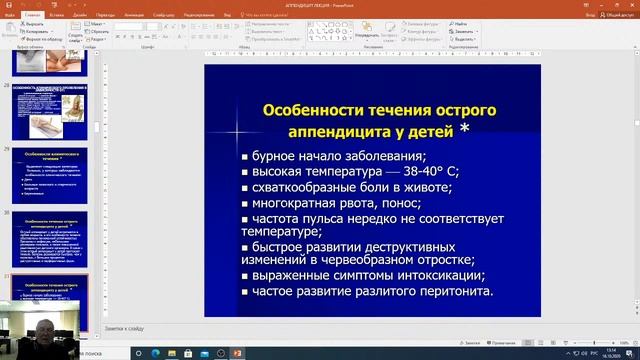Open notification center in system tray

(x=629, y=353)
